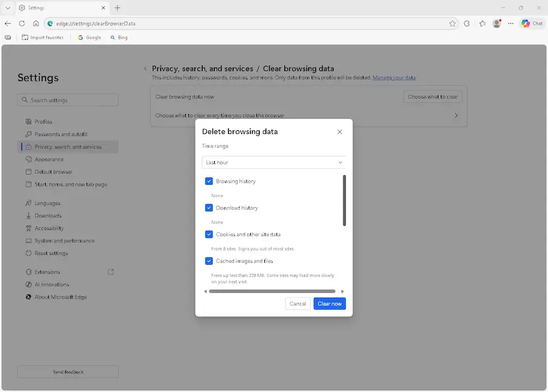Viewport: 548px width, 392px height.
Task: Open Reset settings section
Action: coord(52,253)
